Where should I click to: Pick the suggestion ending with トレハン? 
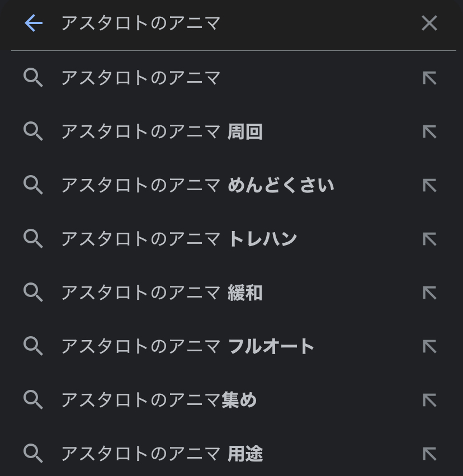click(179, 239)
